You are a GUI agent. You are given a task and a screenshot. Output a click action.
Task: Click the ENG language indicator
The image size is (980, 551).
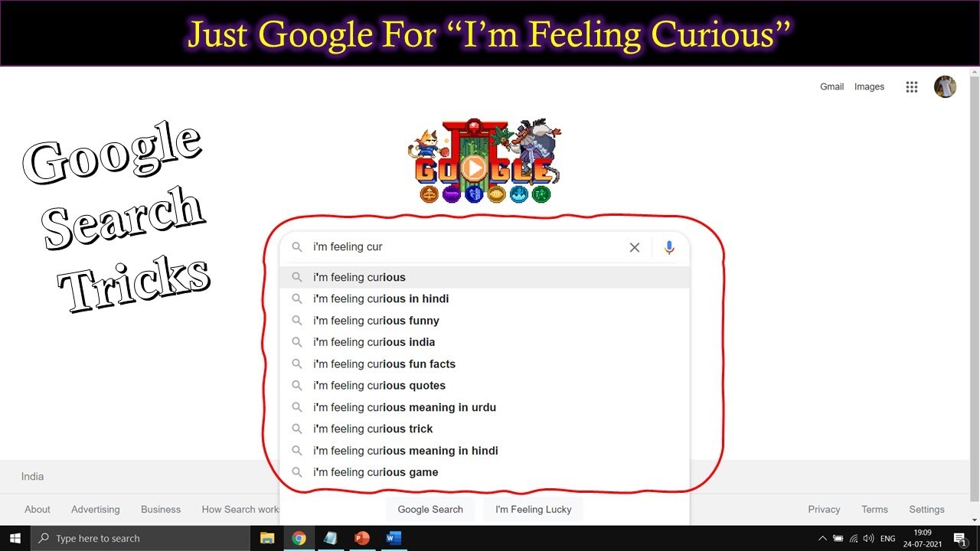[x=888, y=539]
